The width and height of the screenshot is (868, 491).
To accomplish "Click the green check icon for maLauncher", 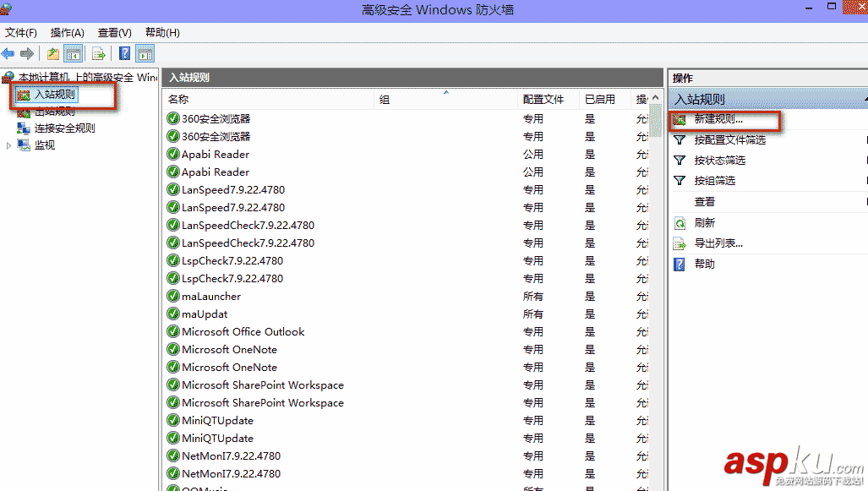I will tap(173, 297).
